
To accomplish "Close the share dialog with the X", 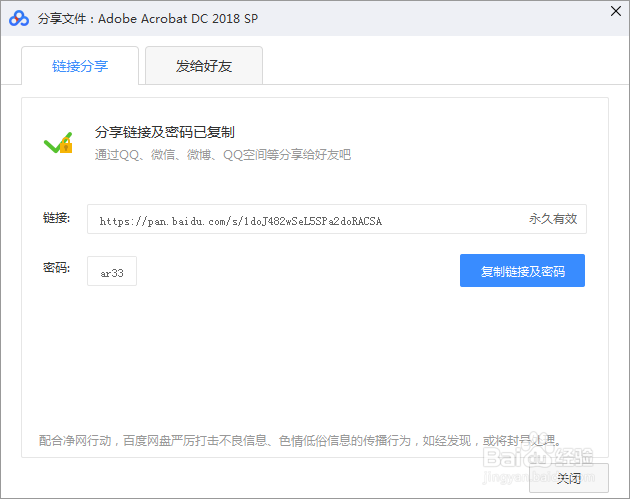I will pos(616,11).
